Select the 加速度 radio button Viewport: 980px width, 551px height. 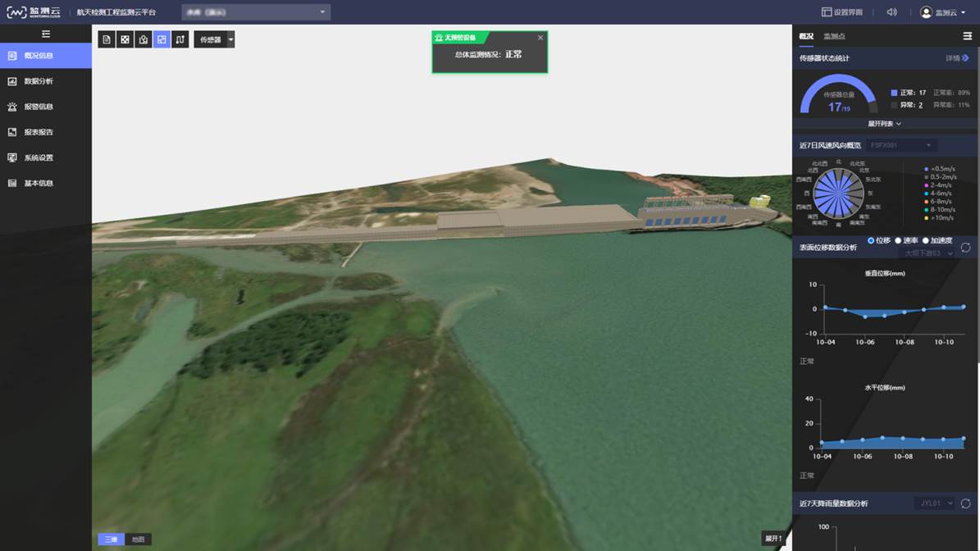point(926,240)
